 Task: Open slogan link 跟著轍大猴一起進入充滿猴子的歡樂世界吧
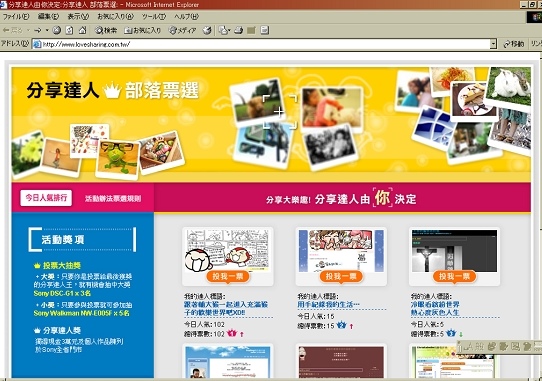tap(226, 308)
